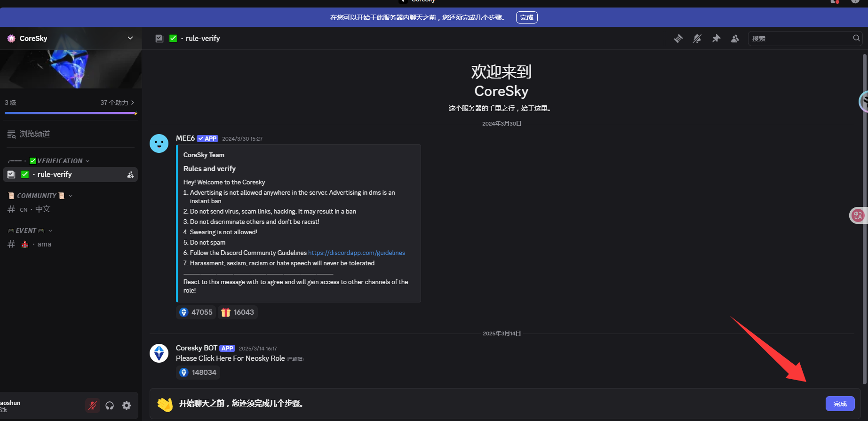
Task: Click Coresky BOT username
Action: click(x=197, y=348)
